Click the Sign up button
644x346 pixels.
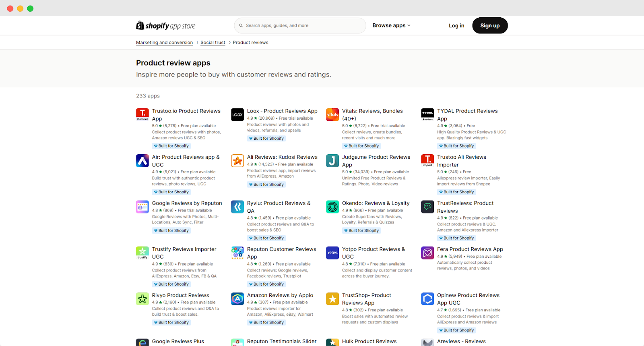(490, 25)
